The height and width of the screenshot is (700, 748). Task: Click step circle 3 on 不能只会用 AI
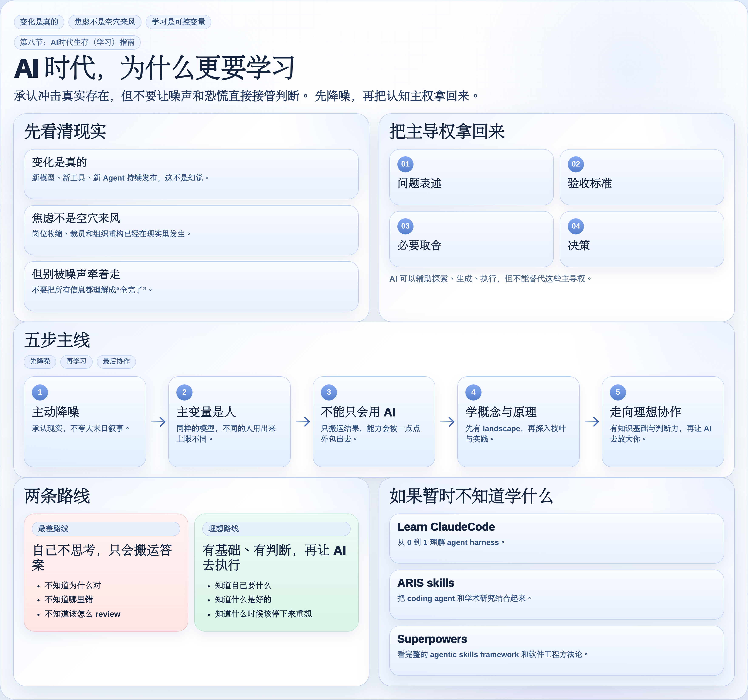click(329, 392)
